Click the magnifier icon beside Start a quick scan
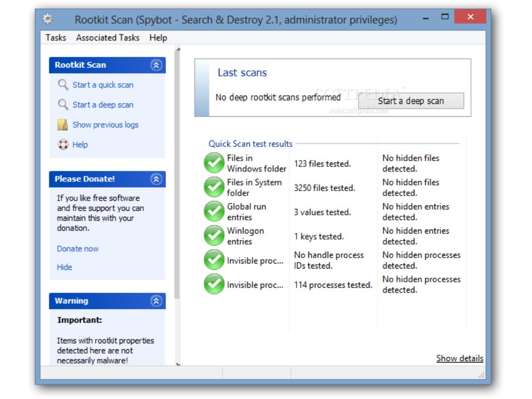This screenshot has height=399, width=532. (x=63, y=85)
